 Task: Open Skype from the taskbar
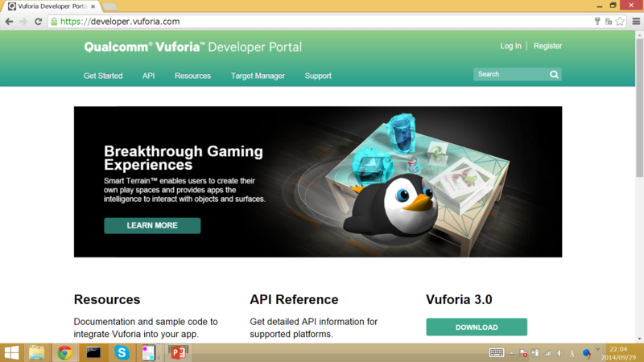tap(122, 352)
